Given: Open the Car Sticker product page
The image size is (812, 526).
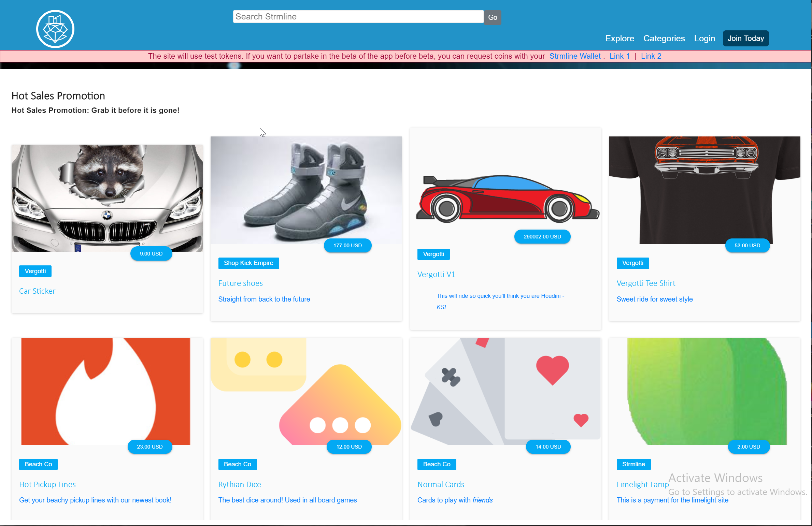Looking at the screenshot, I should coord(37,291).
